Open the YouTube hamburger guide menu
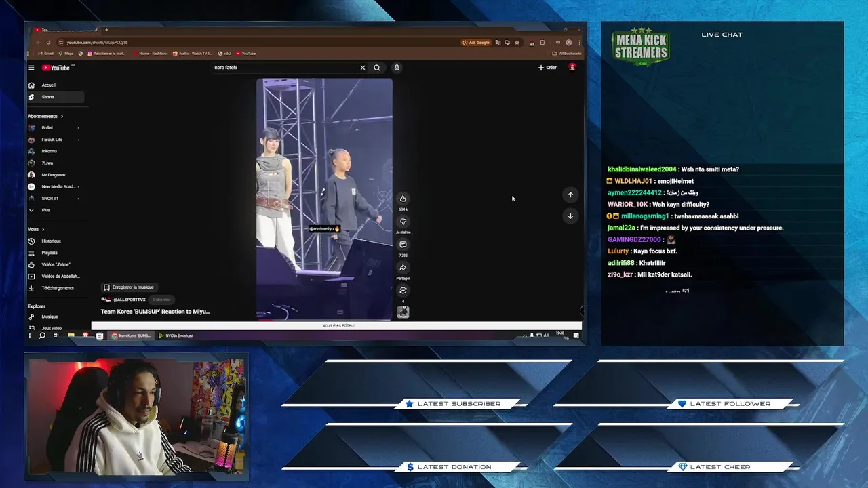 31,68
